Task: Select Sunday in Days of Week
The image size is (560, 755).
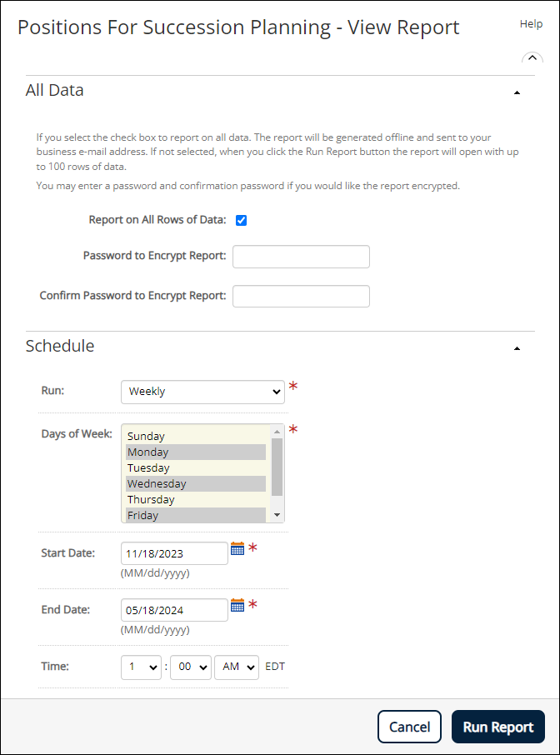Action: [x=196, y=436]
